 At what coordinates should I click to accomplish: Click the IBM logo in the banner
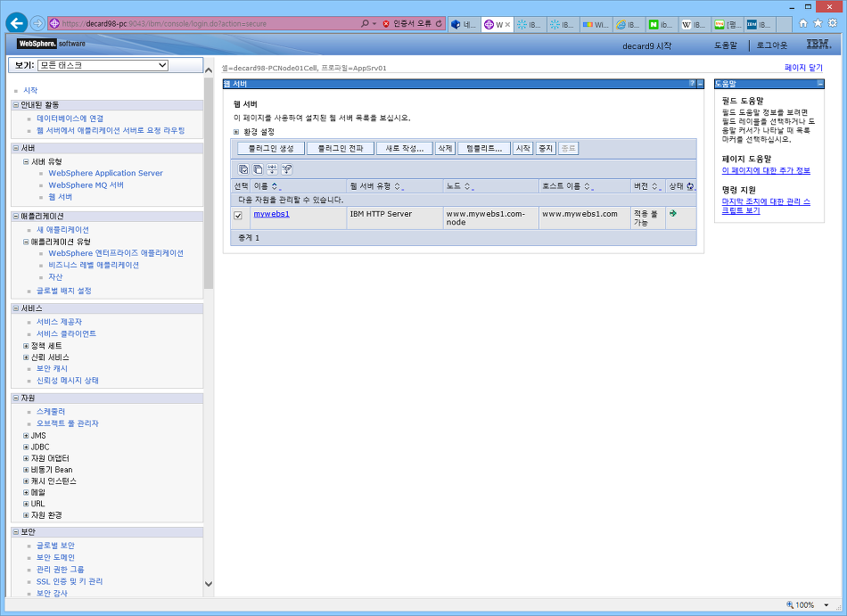[818, 45]
